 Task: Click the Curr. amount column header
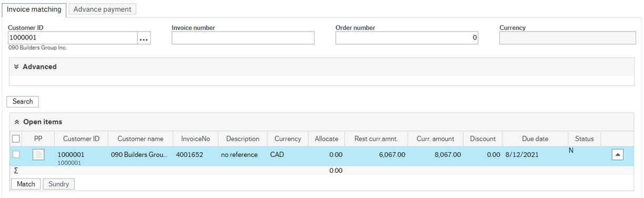[436, 139]
